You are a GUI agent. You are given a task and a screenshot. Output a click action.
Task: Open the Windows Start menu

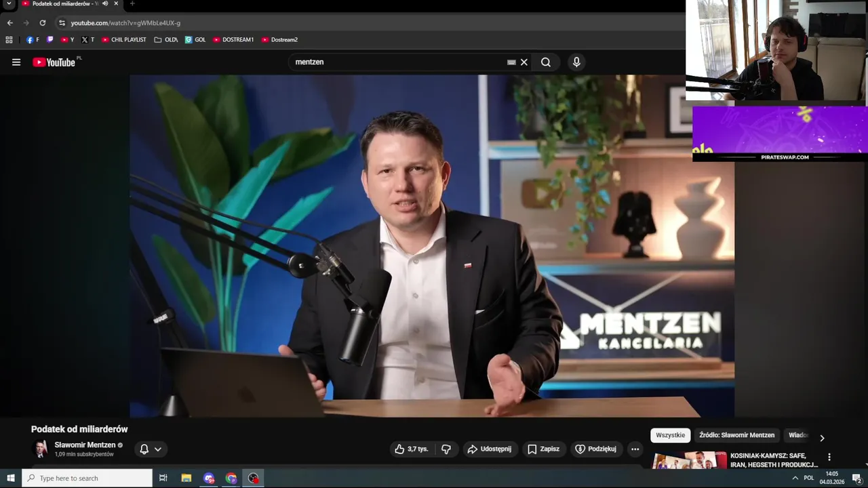(x=11, y=478)
